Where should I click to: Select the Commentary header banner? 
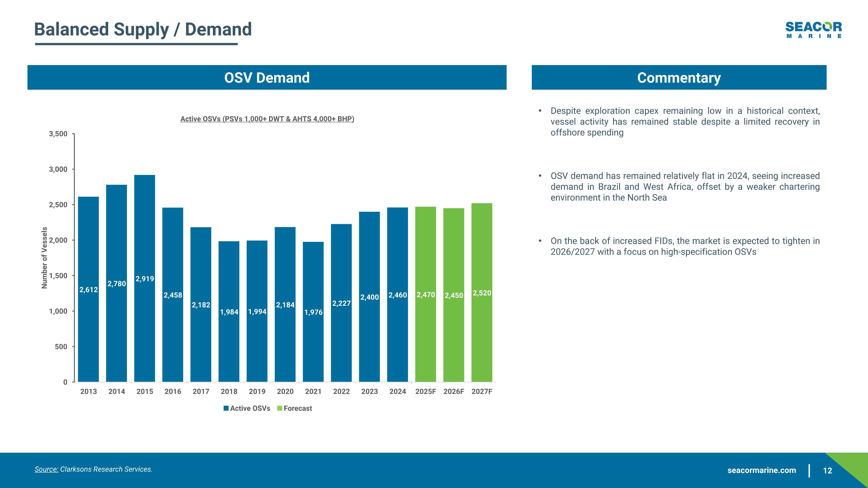click(679, 78)
